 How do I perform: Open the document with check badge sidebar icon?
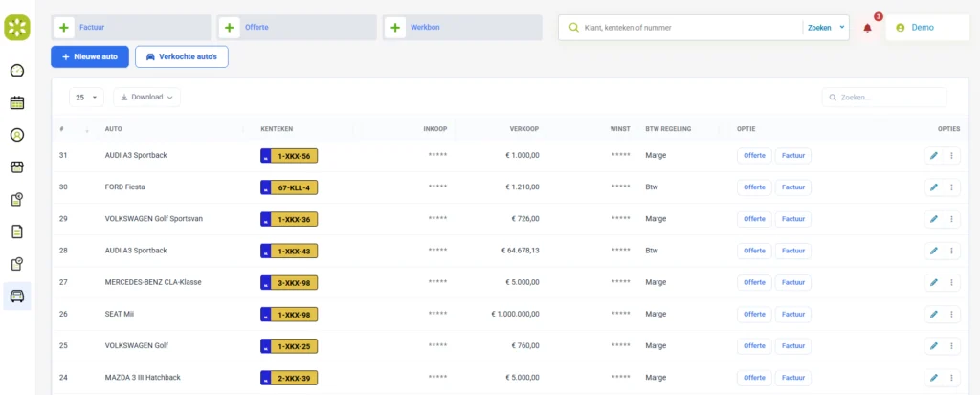point(17,264)
